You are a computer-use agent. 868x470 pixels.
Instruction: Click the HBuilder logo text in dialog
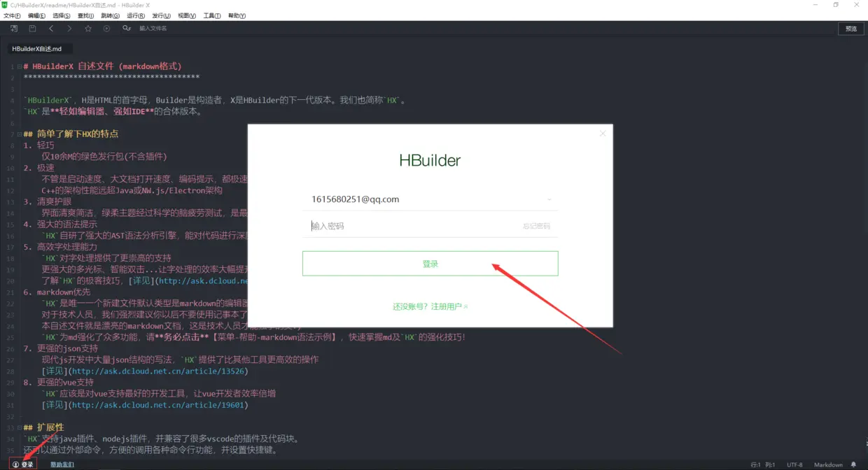[430, 160]
